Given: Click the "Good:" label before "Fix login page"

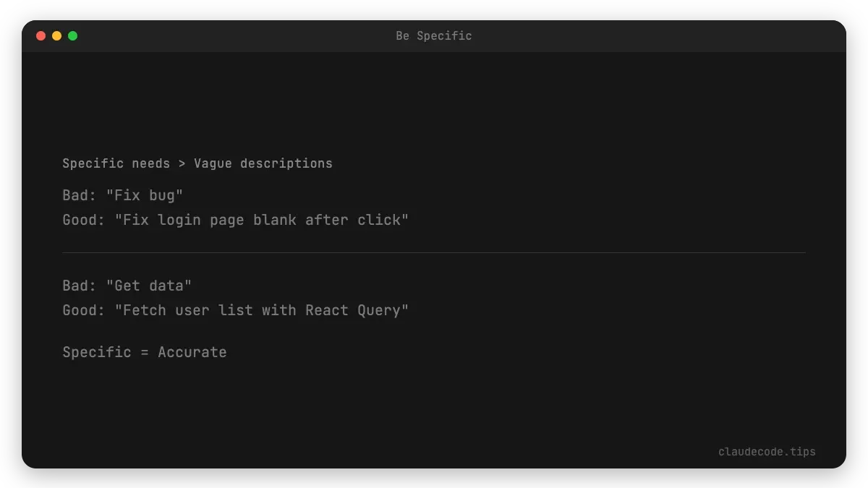Looking at the screenshot, I should (84, 220).
